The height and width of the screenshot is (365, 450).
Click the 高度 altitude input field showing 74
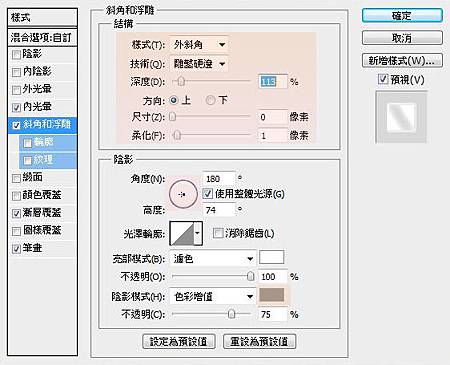tap(219, 210)
